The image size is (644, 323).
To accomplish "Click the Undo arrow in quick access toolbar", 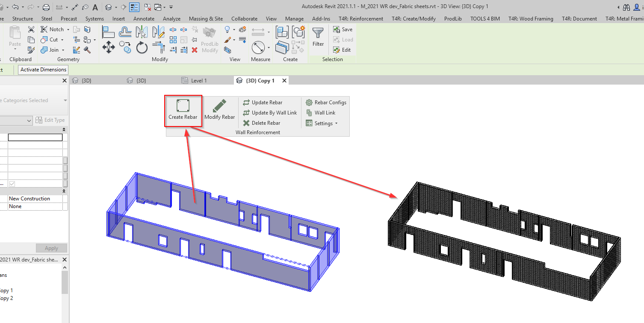I will (x=16, y=7).
